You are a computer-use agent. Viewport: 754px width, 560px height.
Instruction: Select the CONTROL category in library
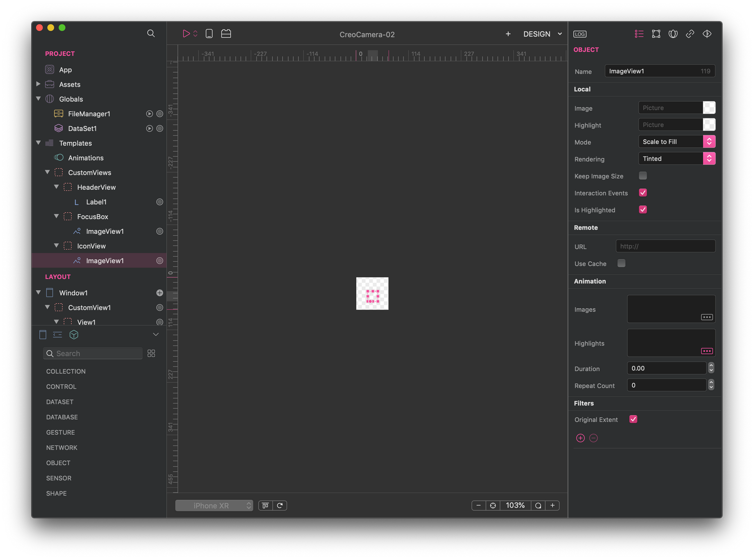tap(61, 387)
